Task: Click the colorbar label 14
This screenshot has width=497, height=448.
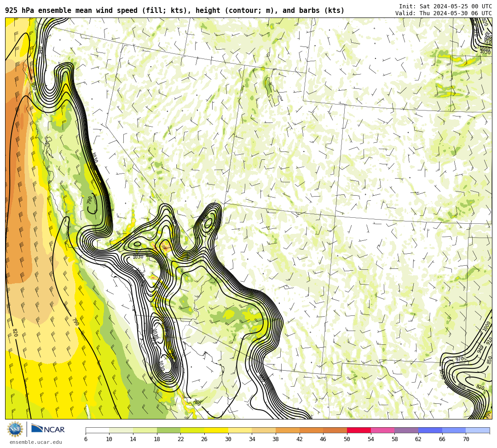Action: (x=133, y=439)
